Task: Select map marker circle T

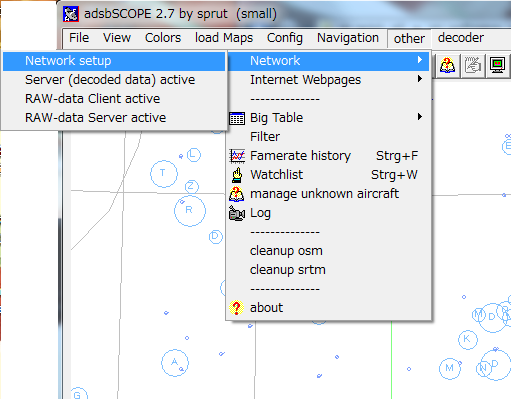Action: coord(164,174)
